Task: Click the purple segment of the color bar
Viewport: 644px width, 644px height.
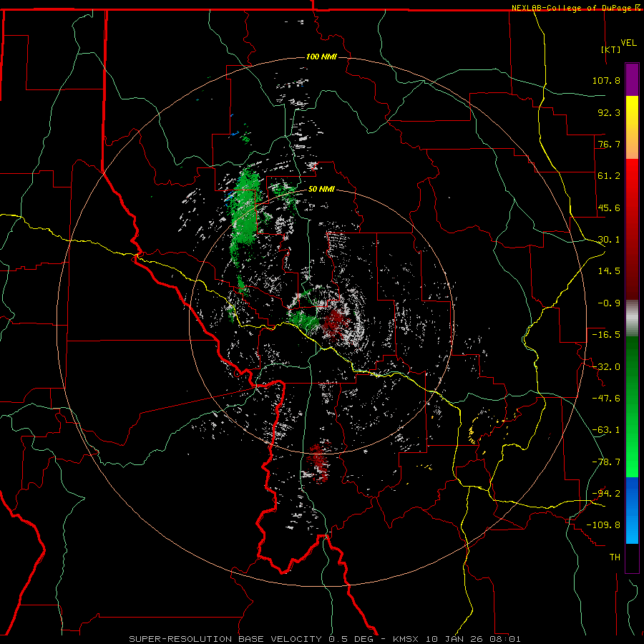Action: coord(632,79)
